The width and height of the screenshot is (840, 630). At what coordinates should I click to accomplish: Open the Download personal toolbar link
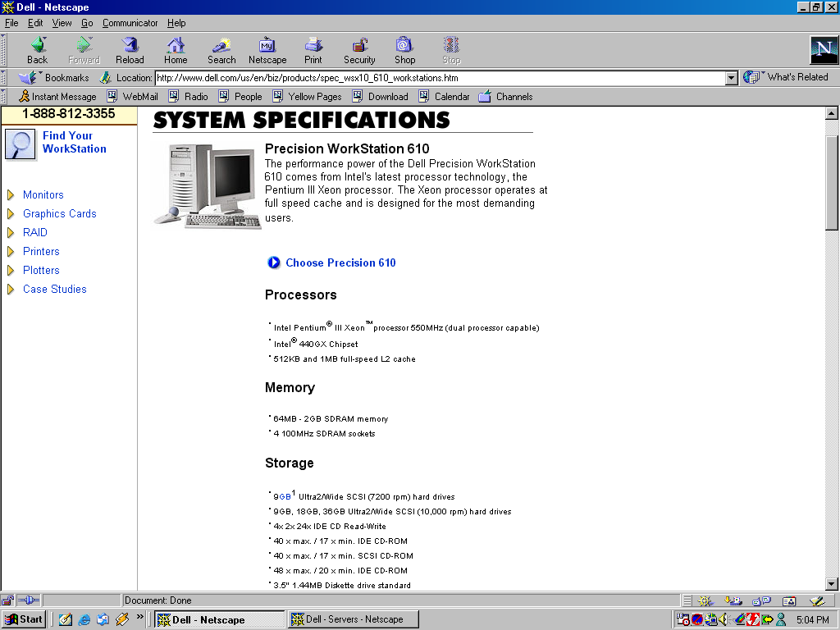(380, 97)
